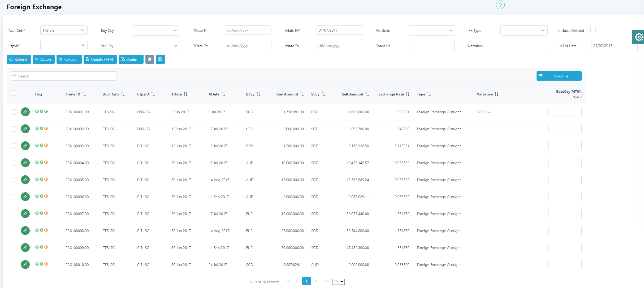Sort by Trade ID column arrows

tap(84, 94)
